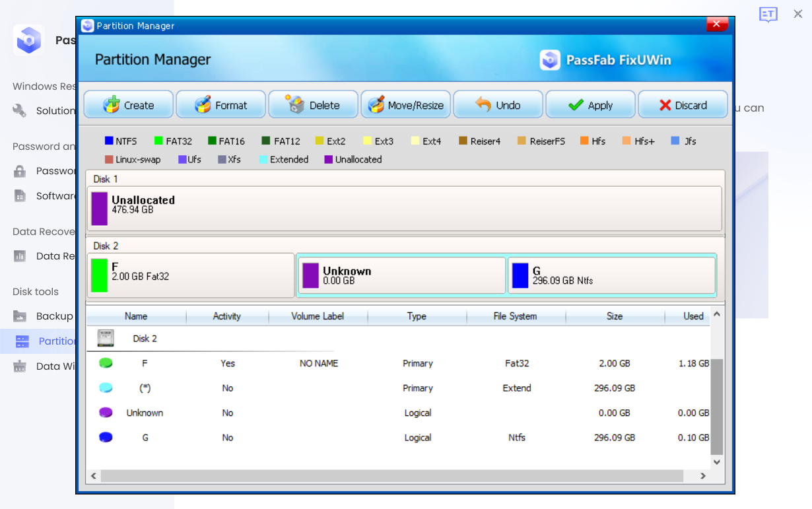Open the Data Recovery item in background sidebar
Viewport: 812px width, 509px height.
[x=44, y=256]
